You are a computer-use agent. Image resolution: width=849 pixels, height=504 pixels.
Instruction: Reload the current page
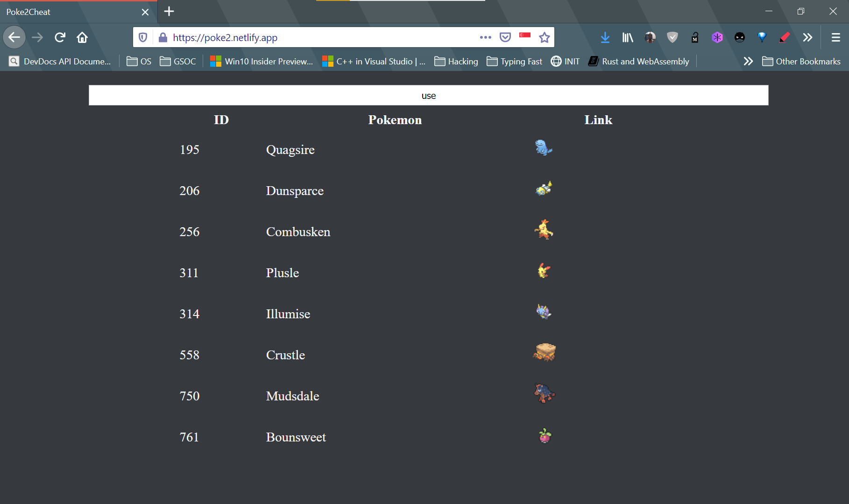[60, 37]
